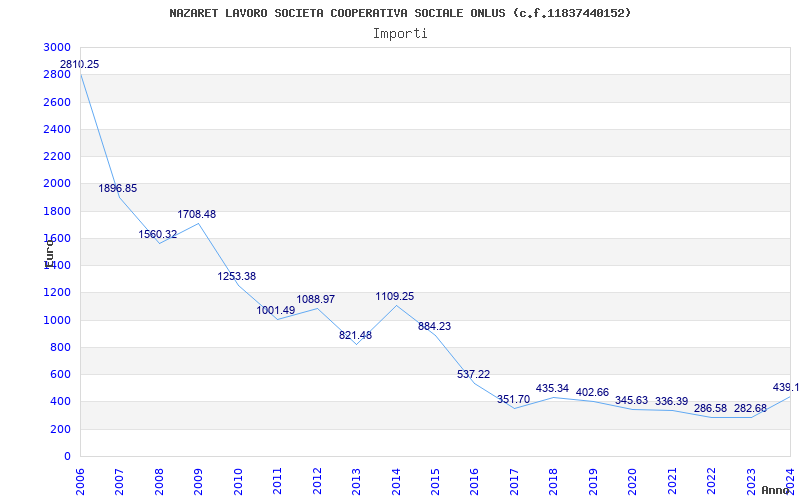Click the x-axis year 2015
Viewport: 800px width, 500px height.
pos(436,482)
